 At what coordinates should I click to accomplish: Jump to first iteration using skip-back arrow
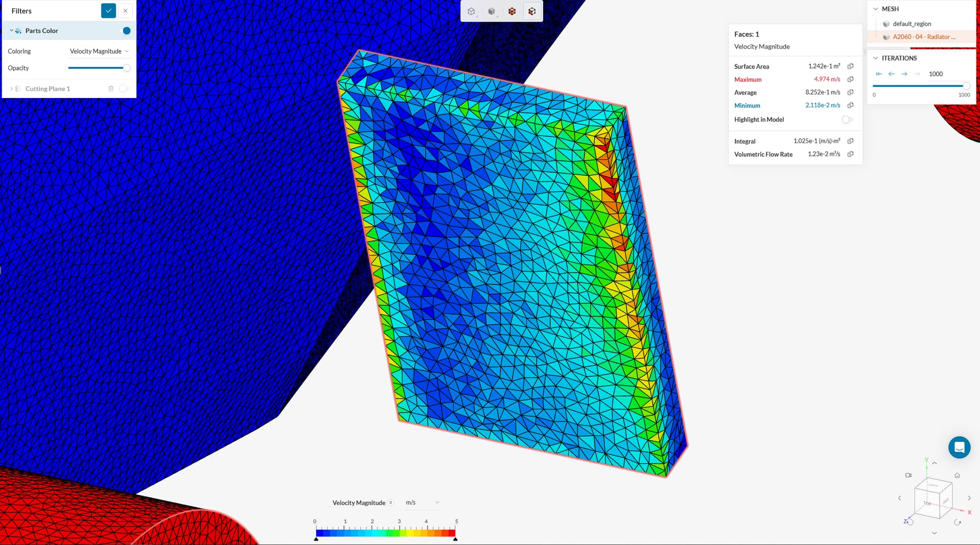point(879,74)
